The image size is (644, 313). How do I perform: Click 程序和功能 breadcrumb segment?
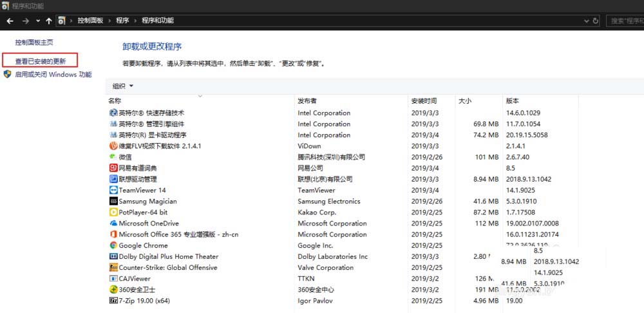[158, 21]
